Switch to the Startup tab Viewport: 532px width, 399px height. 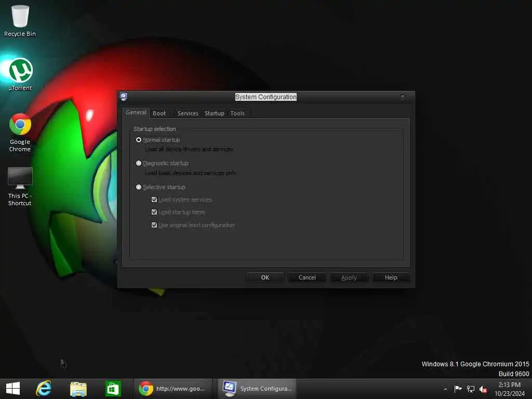click(214, 113)
